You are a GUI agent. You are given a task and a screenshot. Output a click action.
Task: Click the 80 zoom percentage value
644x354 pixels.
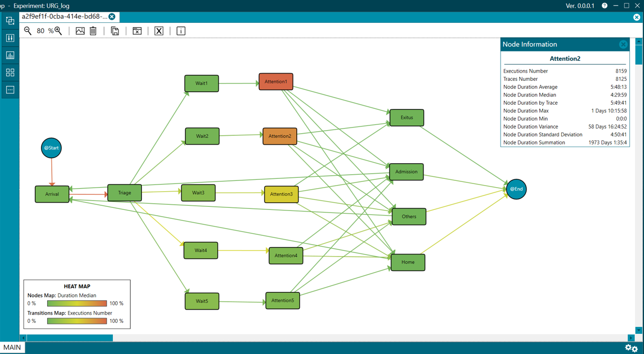(40, 31)
